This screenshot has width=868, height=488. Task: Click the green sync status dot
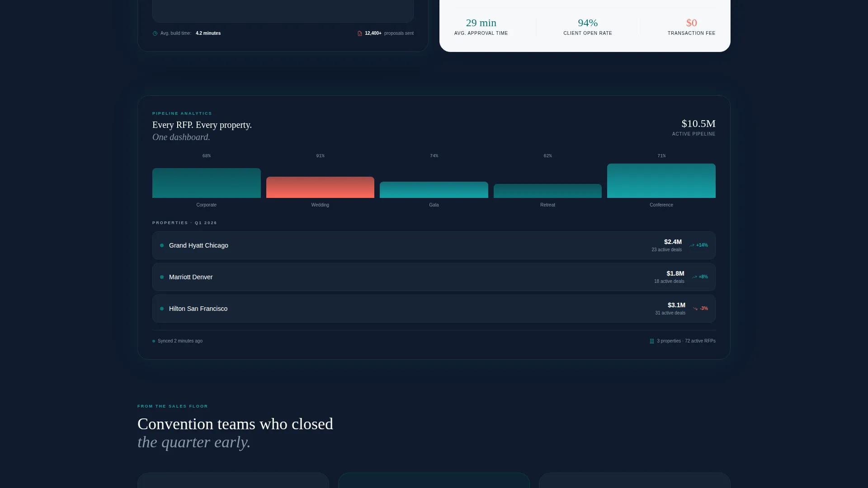click(x=154, y=341)
